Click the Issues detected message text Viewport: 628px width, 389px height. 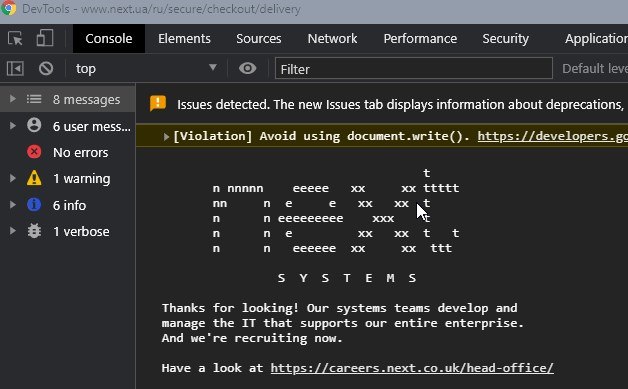click(401, 105)
